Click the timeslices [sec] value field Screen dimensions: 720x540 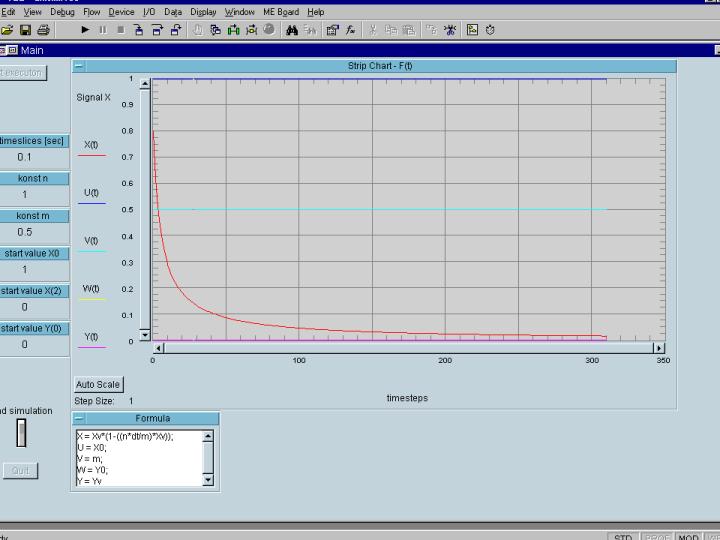pyautogui.click(x=25, y=157)
